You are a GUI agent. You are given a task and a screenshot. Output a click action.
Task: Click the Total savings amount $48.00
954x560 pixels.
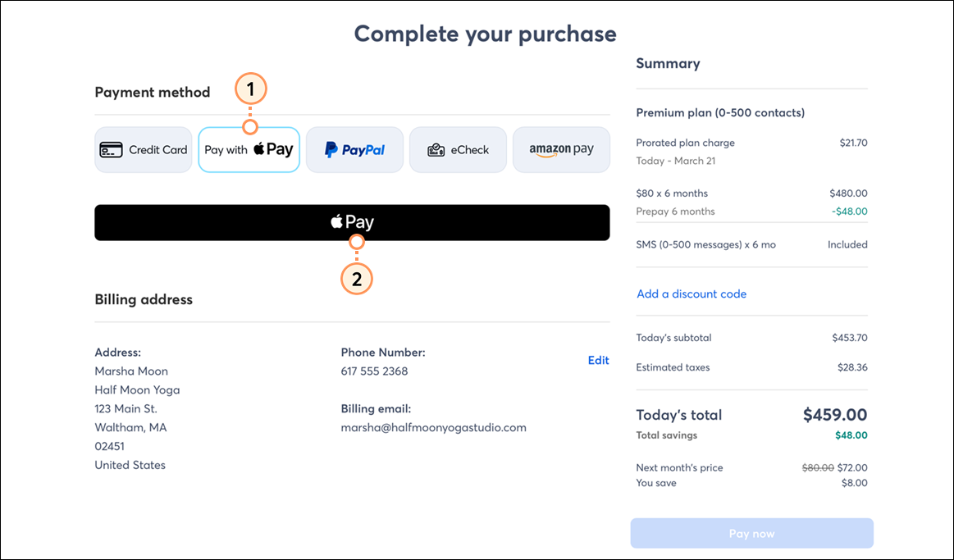[851, 435]
